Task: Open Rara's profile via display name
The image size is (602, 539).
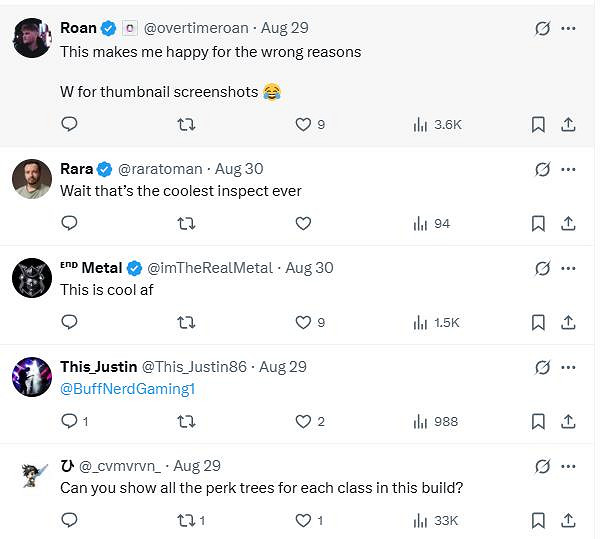Action: click(76, 169)
